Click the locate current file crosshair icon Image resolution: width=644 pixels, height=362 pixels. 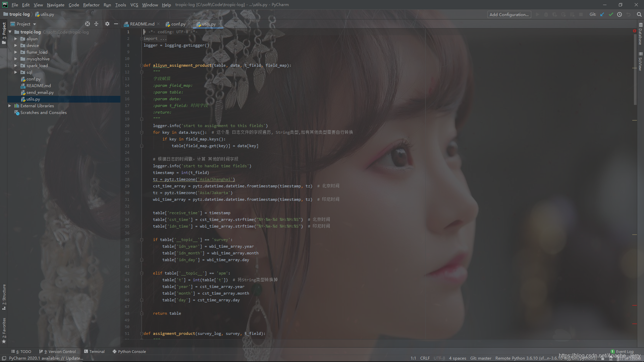[88, 24]
